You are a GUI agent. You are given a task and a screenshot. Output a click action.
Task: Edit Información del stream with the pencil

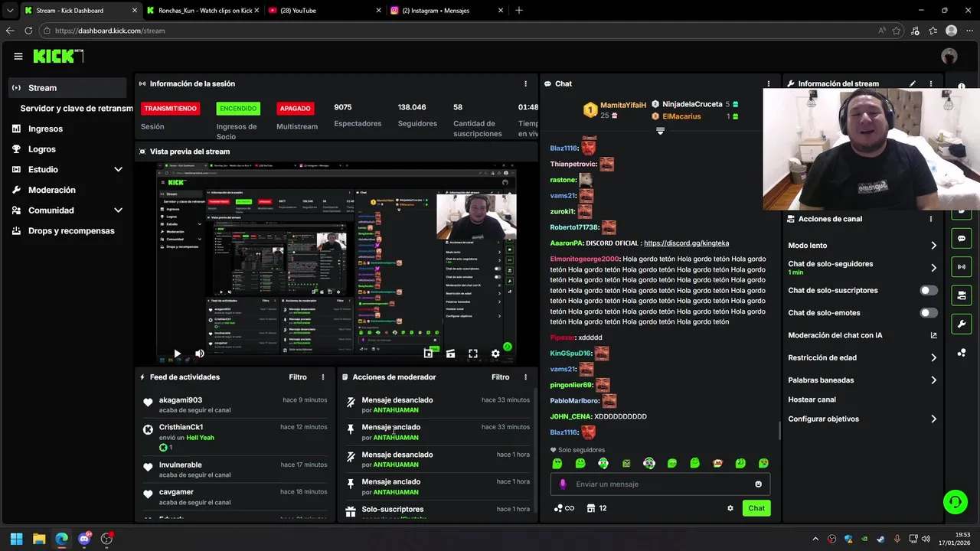(912, 83)
